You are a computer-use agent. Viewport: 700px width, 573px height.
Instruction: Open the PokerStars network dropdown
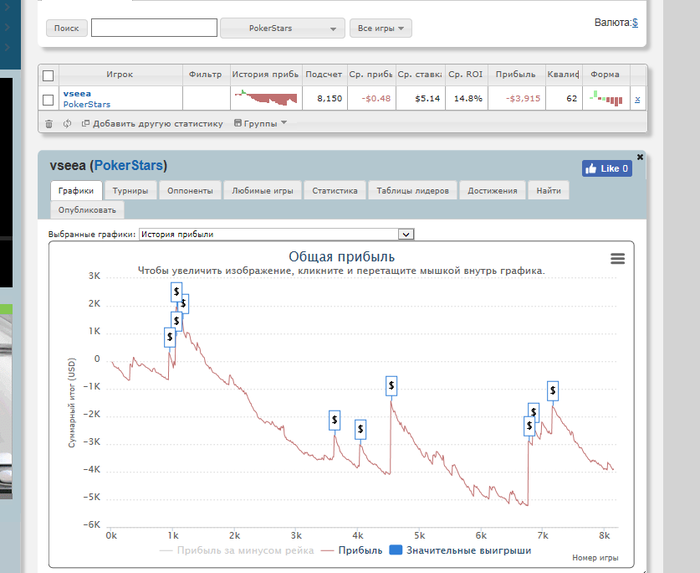click(283, 28)
